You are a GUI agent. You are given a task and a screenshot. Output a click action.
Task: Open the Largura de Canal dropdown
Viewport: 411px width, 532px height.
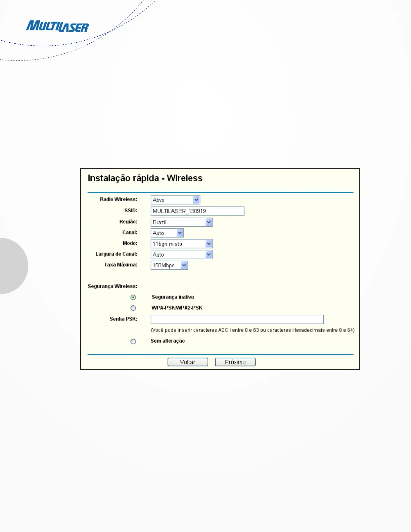182,254
